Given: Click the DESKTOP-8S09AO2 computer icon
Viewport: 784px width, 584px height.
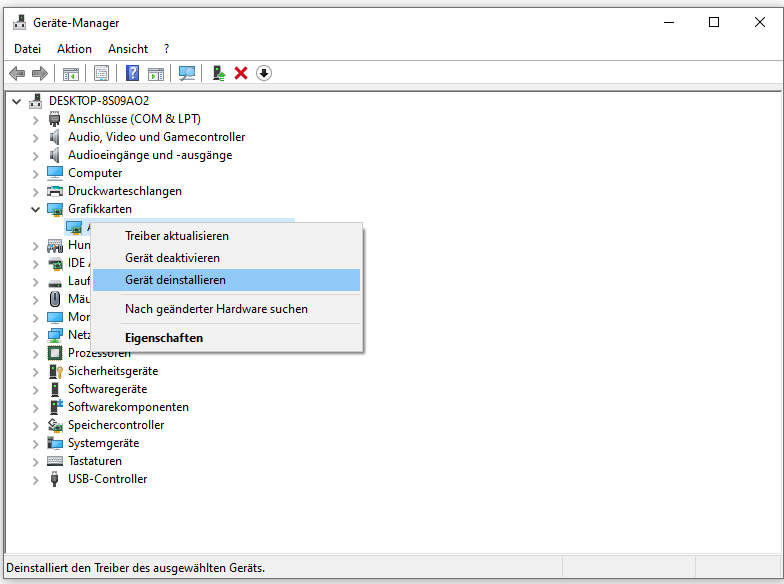Looking at the screenshot, I should click(x=36, y=101).
